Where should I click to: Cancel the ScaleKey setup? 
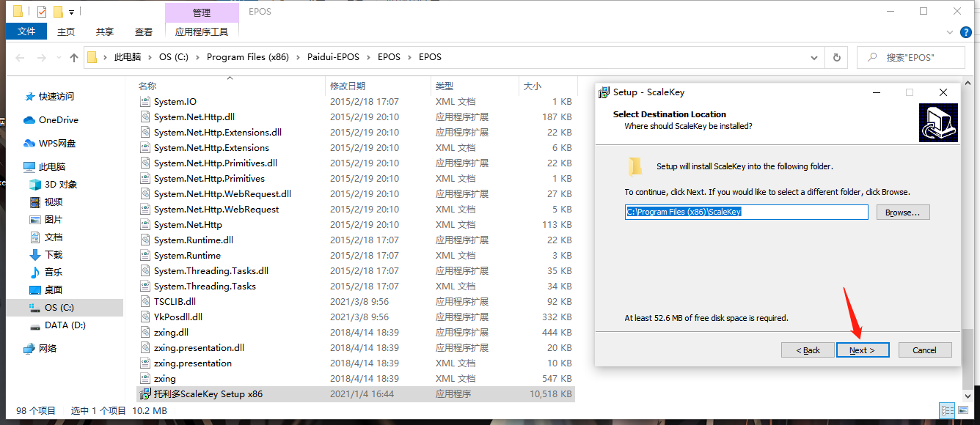coord(924,350)
